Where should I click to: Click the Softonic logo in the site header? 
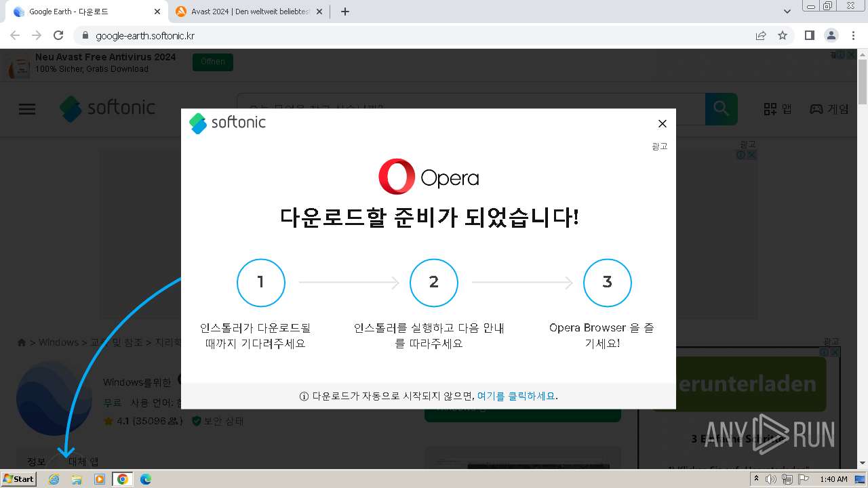pos(107,108)
